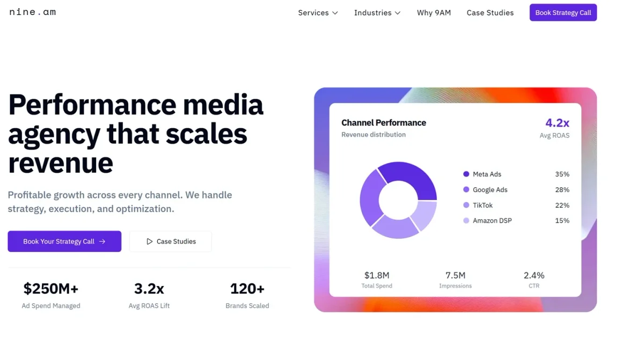Click the Case Studies outlined button
Screen dimensions: 644x338
click(170, 241)
